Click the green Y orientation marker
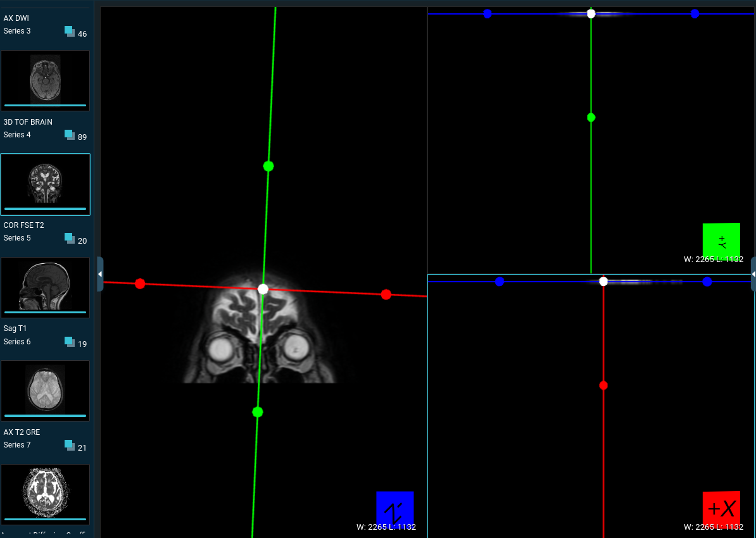The height and width of the screenshot is (538, 756). click(x=721, y=242)
